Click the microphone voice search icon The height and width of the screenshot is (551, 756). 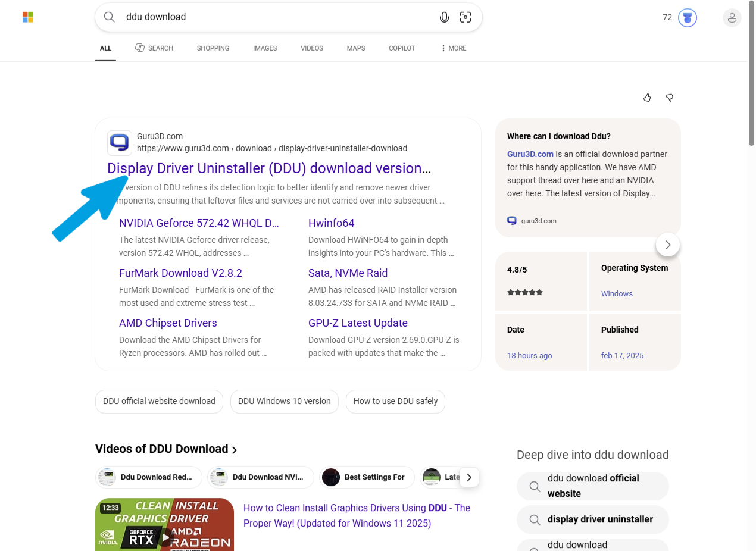coord(444,17)
